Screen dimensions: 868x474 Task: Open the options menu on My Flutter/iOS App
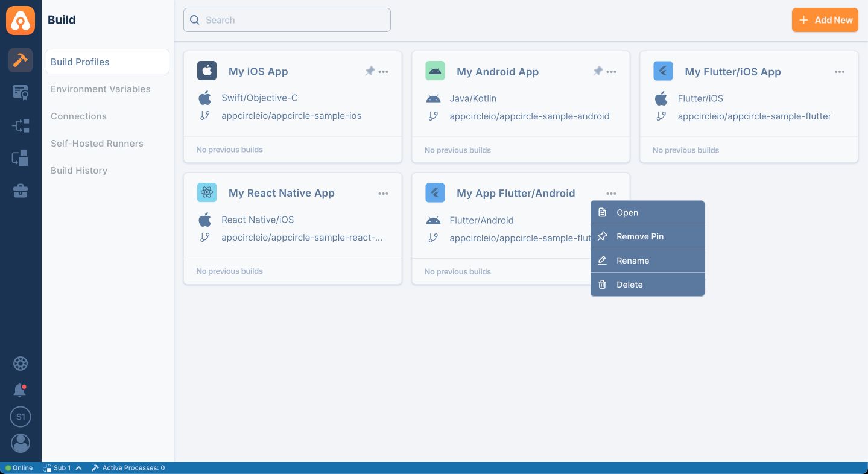[x=840, y=71]
